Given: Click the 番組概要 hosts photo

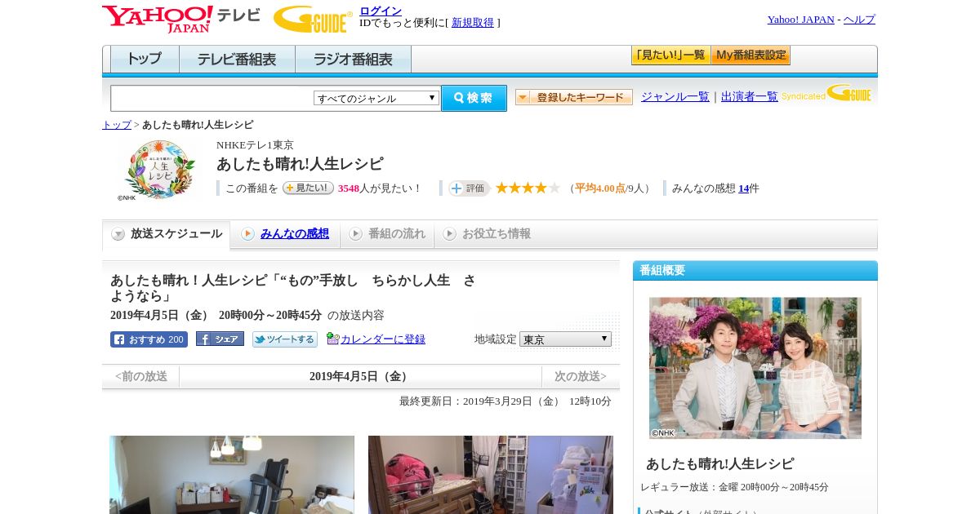Looking at the screenshot, I should (x=755, y=368).
